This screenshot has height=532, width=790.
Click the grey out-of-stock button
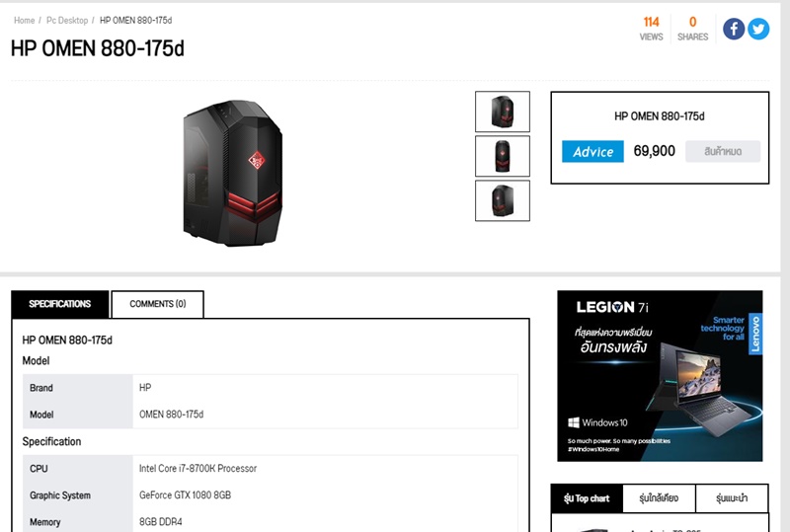(723, 151)
